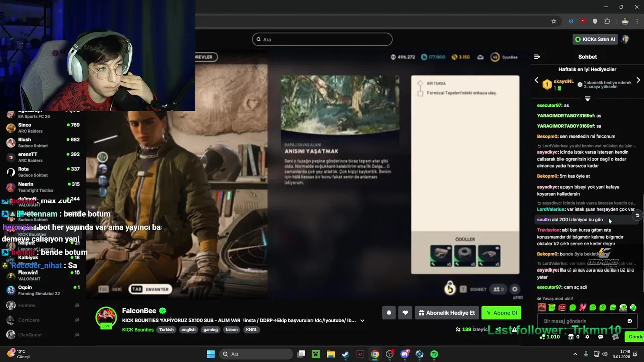Click the notification bell next to FalconBee
Image resolution: width=644 pixels, height=362 pixels.
click(x=389, y=313)
